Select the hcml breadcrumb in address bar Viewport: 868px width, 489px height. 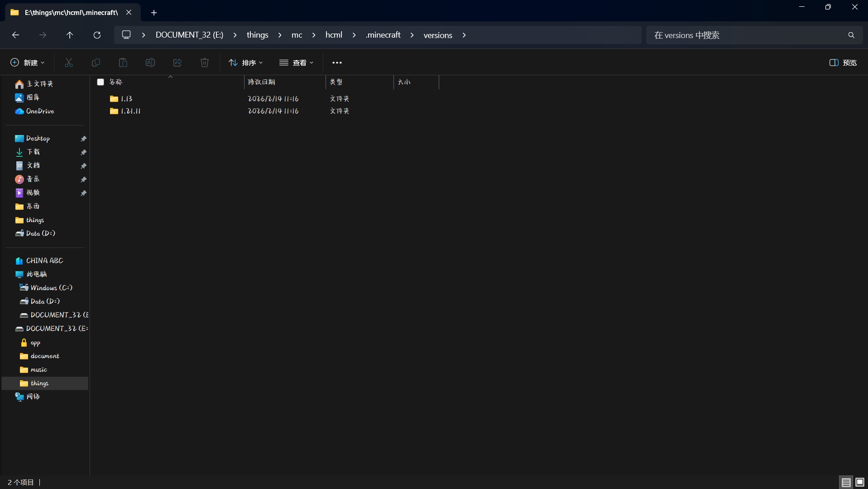pos(334,35)
